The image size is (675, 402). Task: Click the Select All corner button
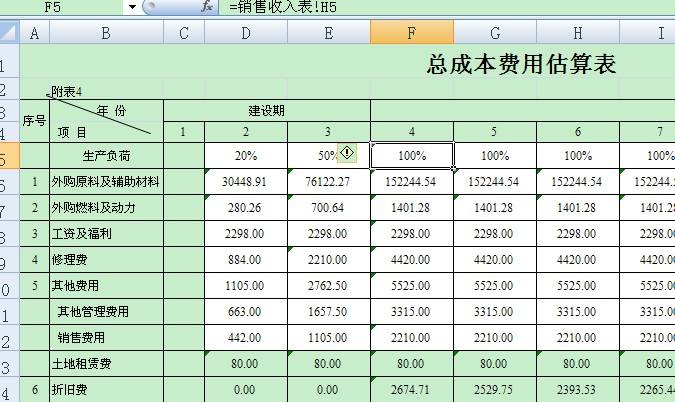[x=9, y=34]
